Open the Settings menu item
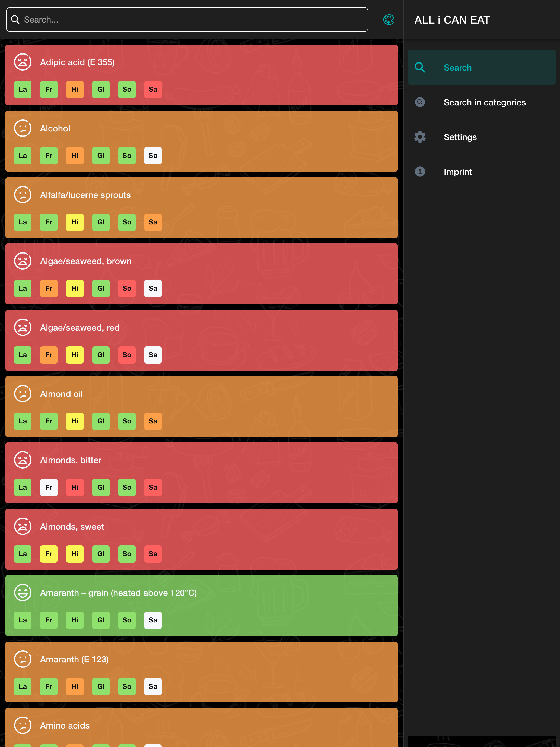 (x=482, y=137)
